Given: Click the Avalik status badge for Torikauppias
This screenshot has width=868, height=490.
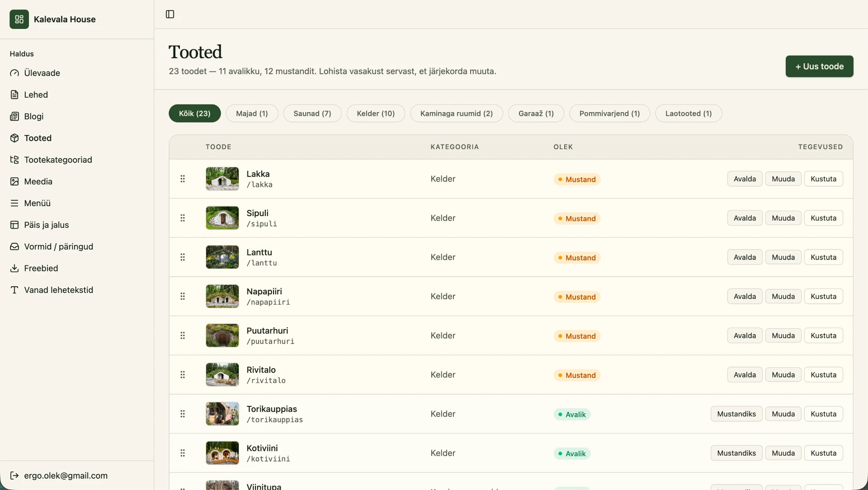Looking at the screenshot, I should 572,415.
